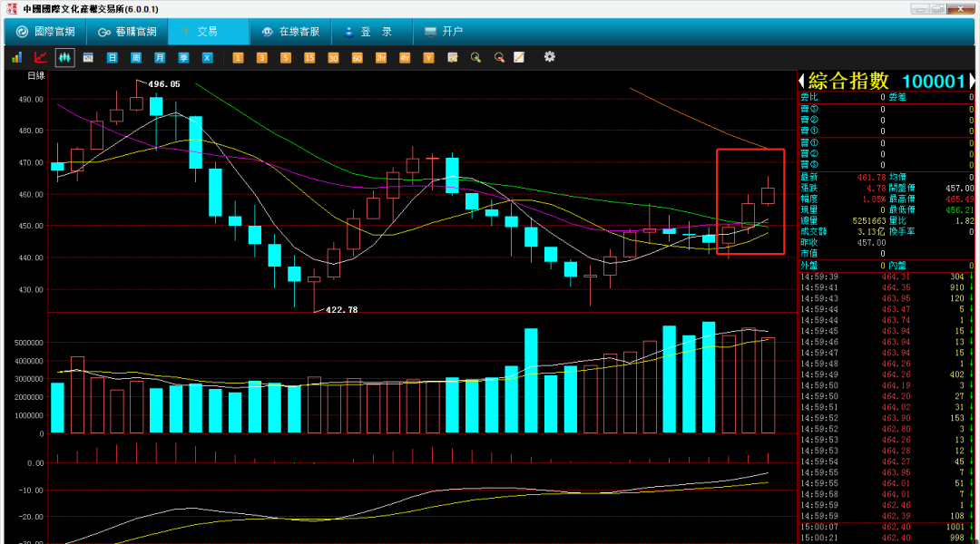Open the bar chart view icon
This screenshot has width=980, height=544.
click(17, 57)
